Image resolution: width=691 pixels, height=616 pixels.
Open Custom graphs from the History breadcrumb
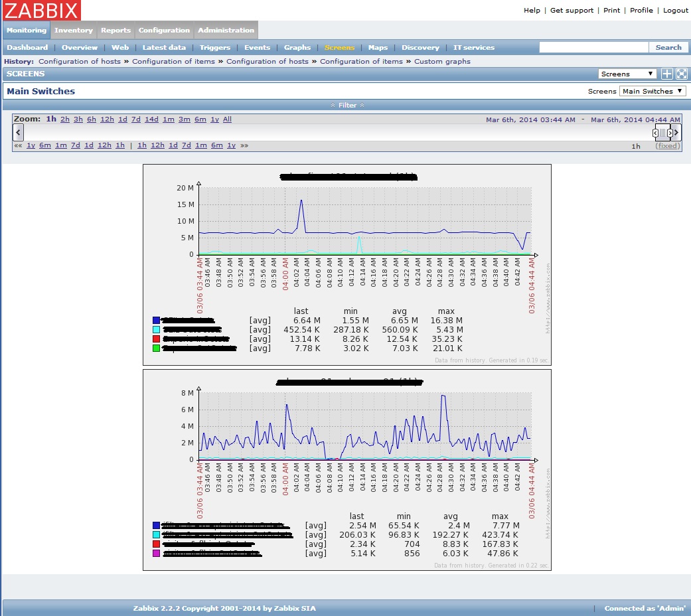point(441,60)
